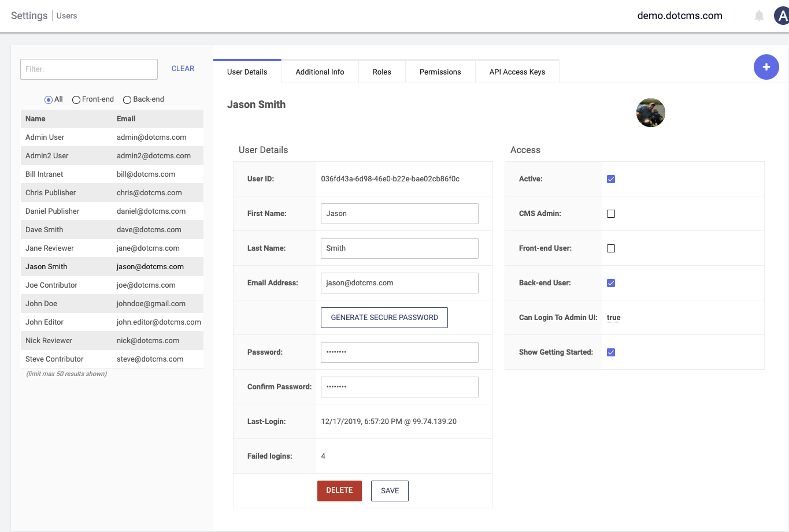Click the Password field
Screen dimensions: 789x532
point(399,352)
